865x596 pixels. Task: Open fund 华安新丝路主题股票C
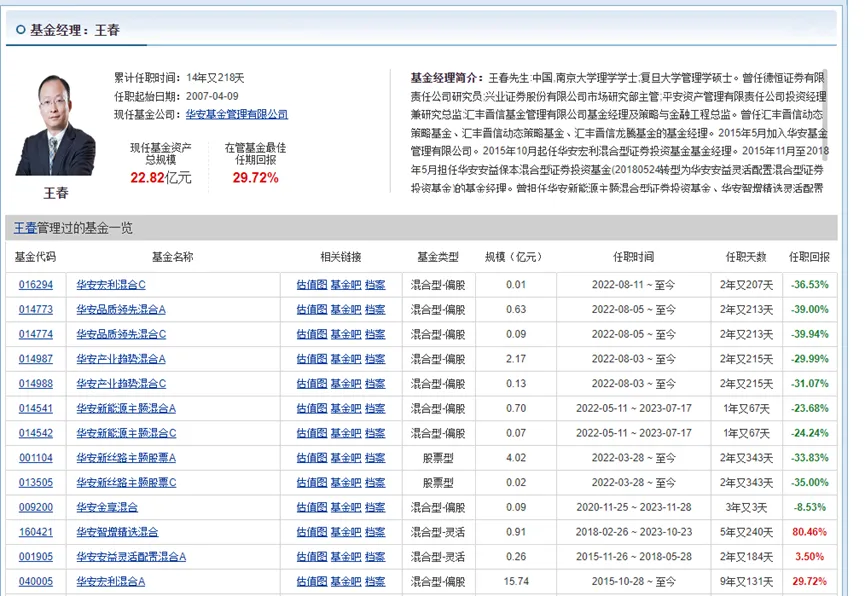point(126,483)
